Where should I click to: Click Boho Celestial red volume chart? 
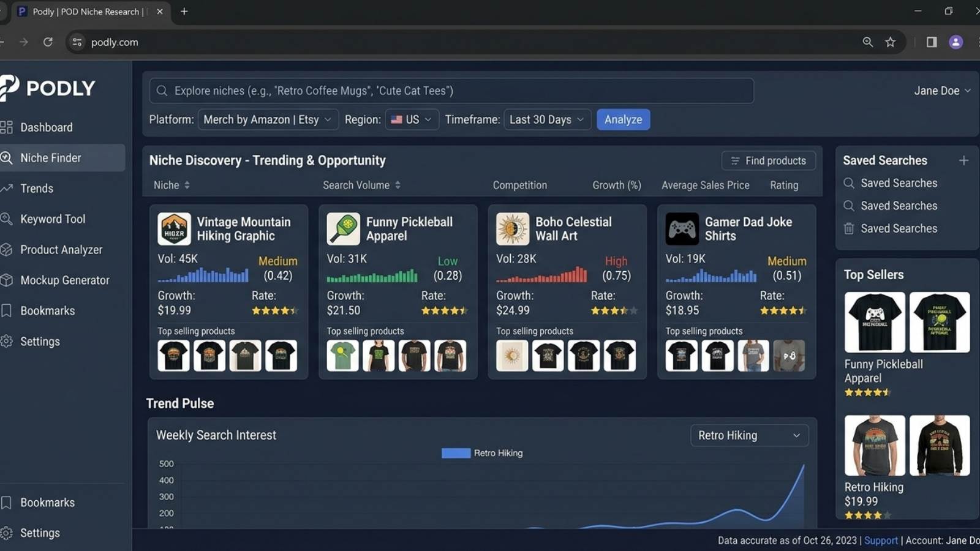(x=541, y=275)
